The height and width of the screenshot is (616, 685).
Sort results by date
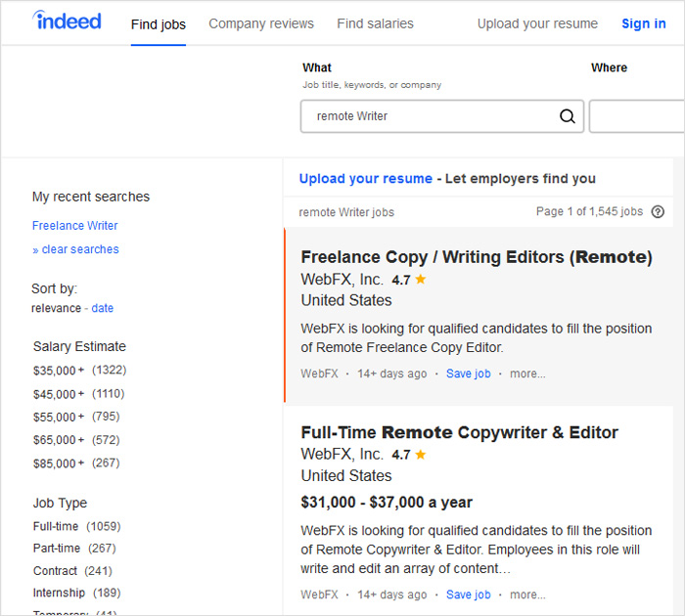pyautogui.click(x=103, y=308)
